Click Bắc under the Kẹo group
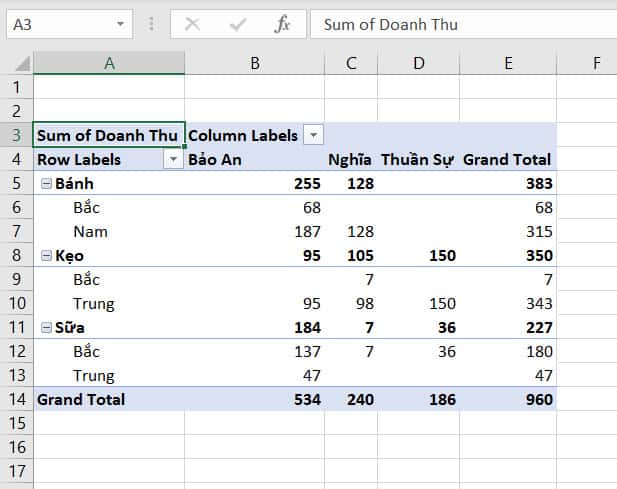 87,279
